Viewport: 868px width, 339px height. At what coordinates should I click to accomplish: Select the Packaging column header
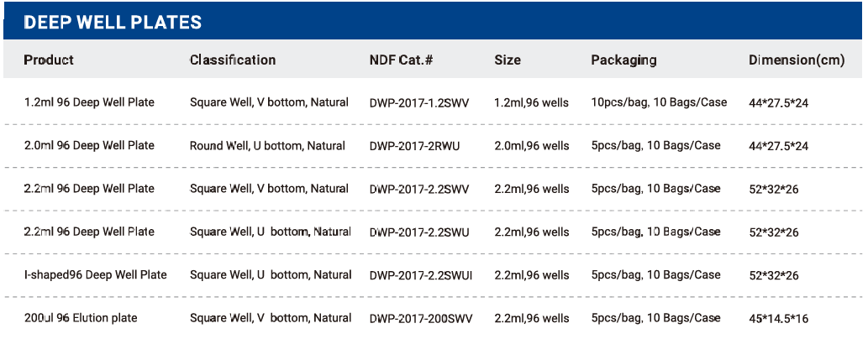pyautogui.click(x=623, y=60)
